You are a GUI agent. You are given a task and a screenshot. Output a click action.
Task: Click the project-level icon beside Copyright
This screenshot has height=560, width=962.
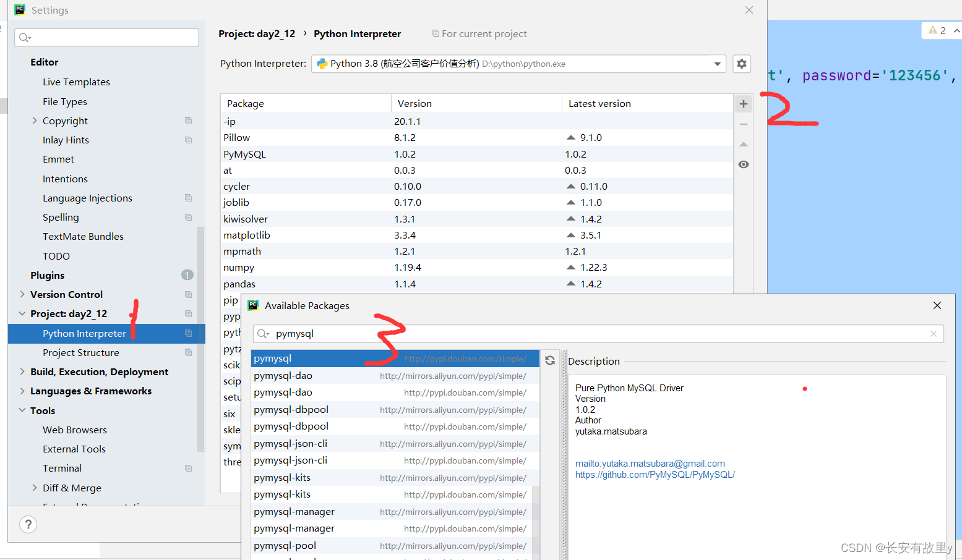188,121
